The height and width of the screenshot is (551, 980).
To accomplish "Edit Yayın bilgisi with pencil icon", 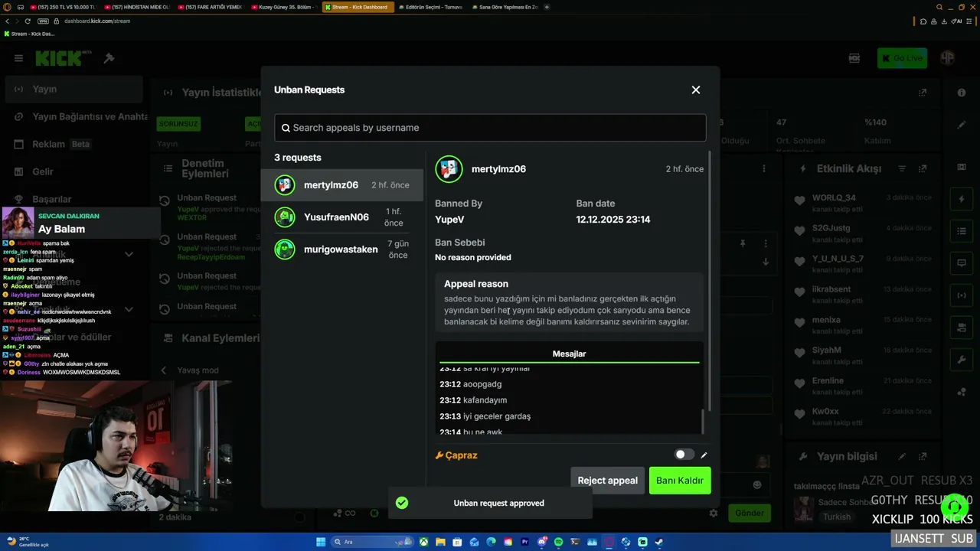I will pyautogui.click(x=902, y=456).
